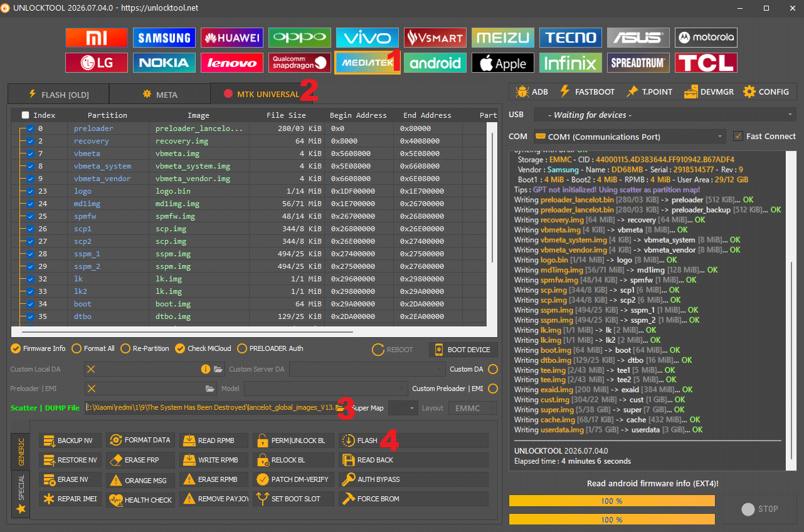Image resolution: width=804 pixels, height=532 pixels.
Task: Choose the LG brand tile
Action: [x=96, y=63]
